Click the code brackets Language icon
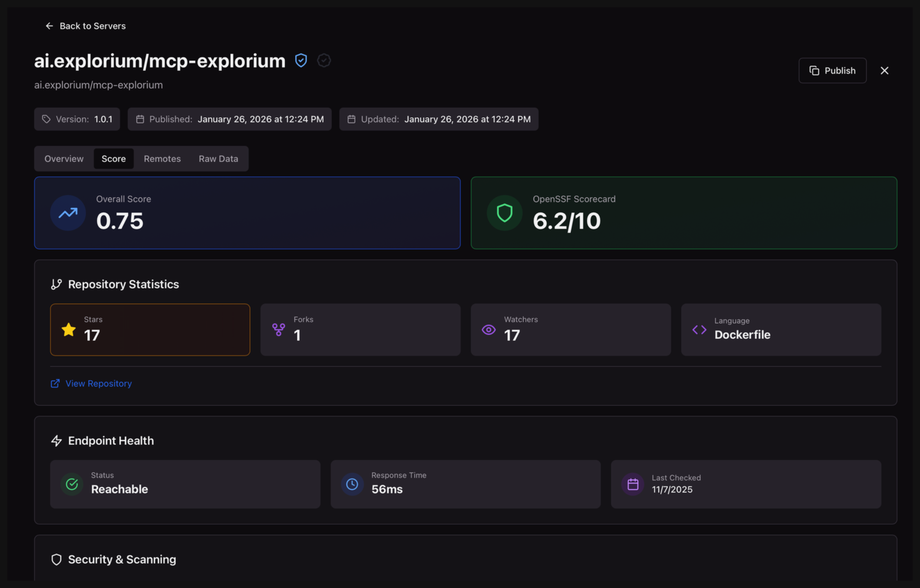The width and height of the screenshot is (920, 588). pos(699,329)
